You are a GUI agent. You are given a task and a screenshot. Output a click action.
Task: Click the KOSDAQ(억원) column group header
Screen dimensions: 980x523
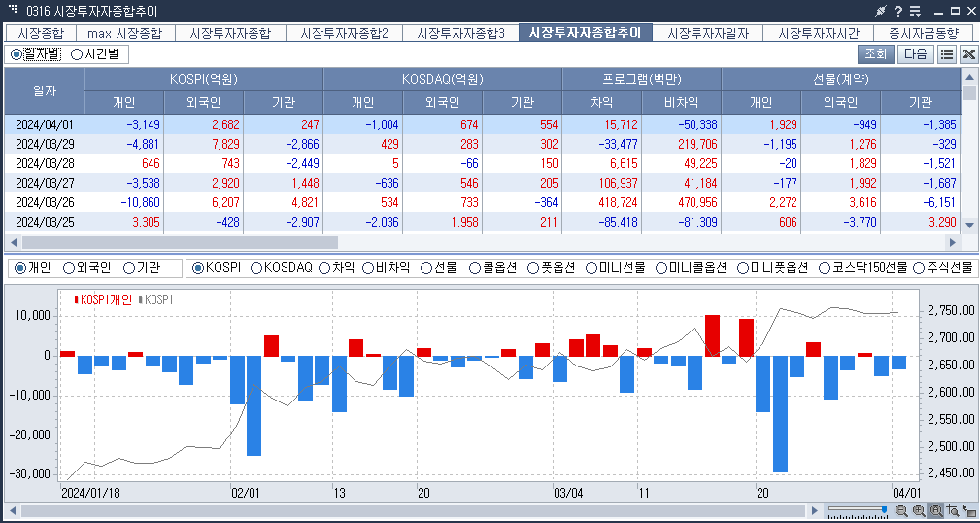coord(443,80)
